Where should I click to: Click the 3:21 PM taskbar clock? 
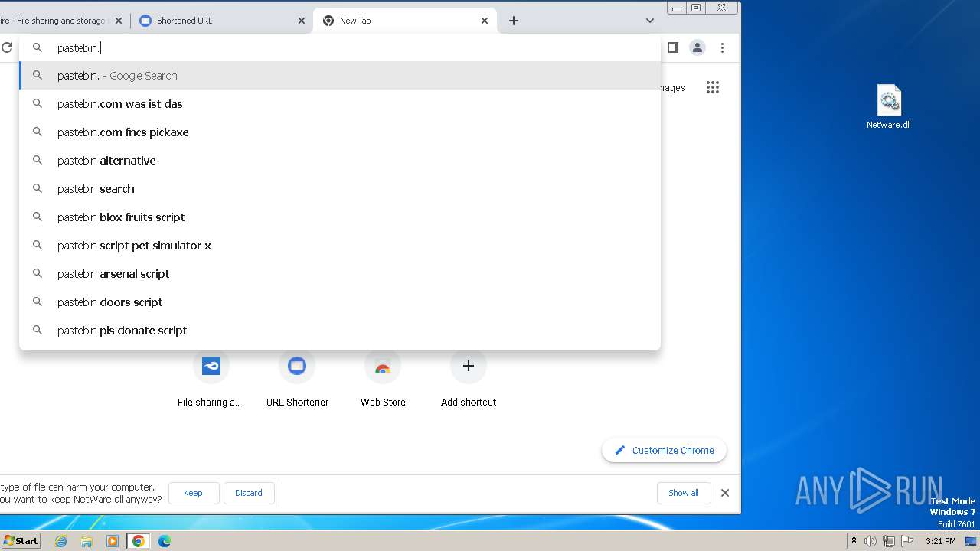(940, 541)
